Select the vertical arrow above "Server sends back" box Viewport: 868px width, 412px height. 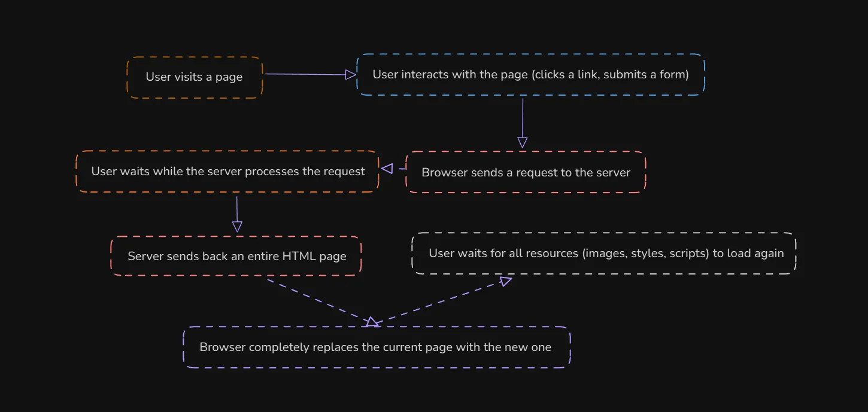click(236, 212)
